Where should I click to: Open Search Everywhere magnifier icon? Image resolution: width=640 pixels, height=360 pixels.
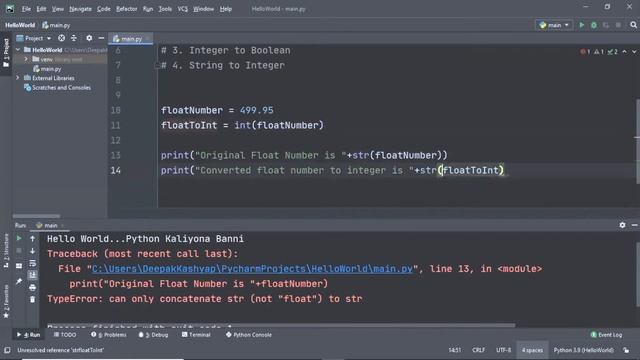(633, 25)
